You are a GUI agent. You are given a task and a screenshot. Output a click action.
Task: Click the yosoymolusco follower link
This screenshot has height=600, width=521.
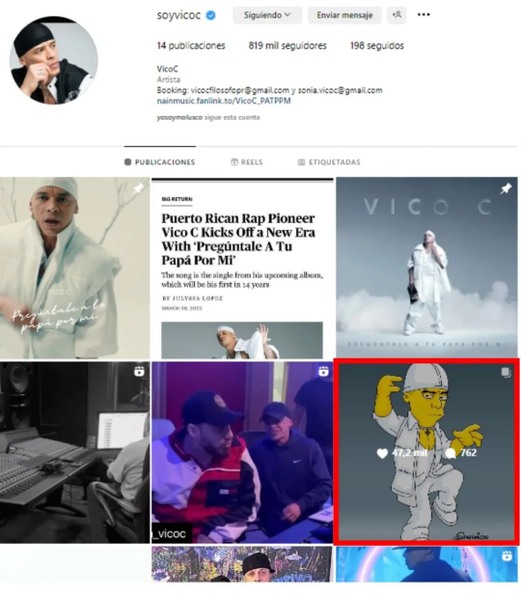[179, 117]
